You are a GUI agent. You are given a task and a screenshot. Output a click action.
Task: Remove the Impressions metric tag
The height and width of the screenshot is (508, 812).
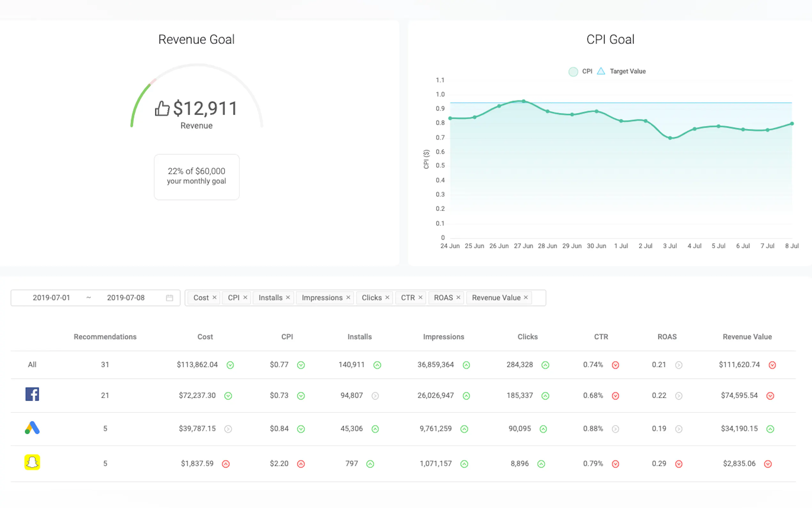point(348,297)
